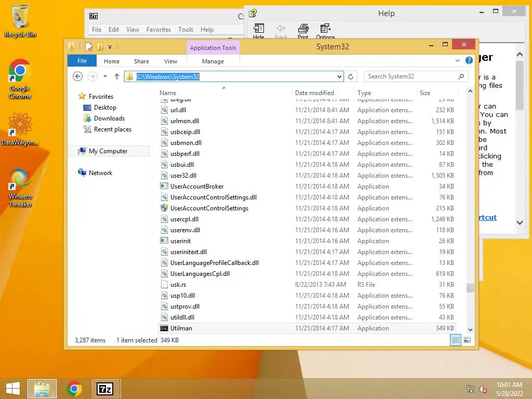Select Recent places in Favorites
Screen dimensions: 532x399
[x=107, y=129]
